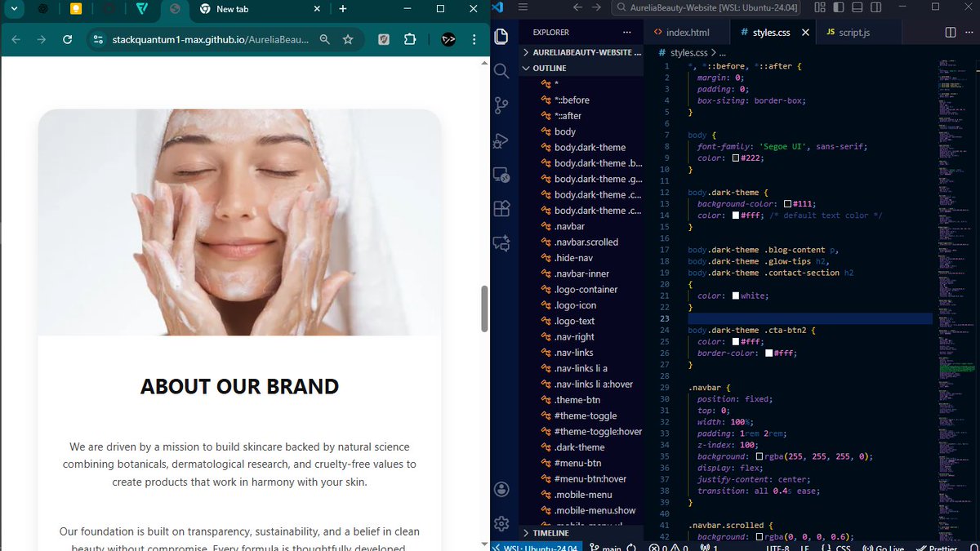This screenshot has height=551, width=980.
Task: Click the main branch in status bar
Action: pyautogui.click(x=604, y=548)
